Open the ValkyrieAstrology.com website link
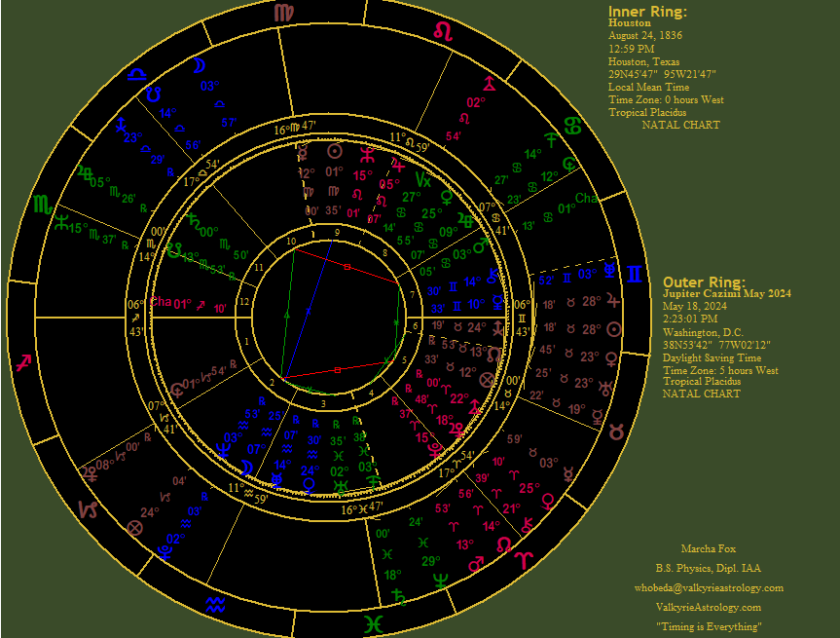Image resolution: width=840 pixels, height=638 pixels. pos(708,607)
